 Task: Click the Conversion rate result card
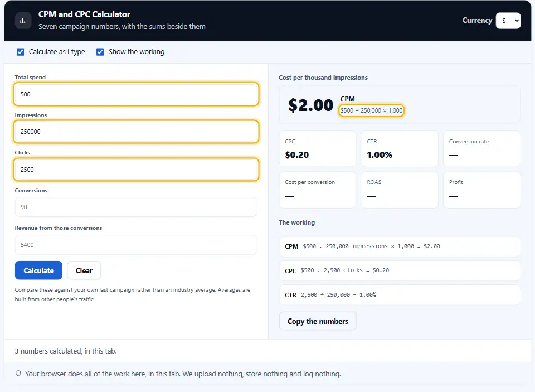pos(481,149)
